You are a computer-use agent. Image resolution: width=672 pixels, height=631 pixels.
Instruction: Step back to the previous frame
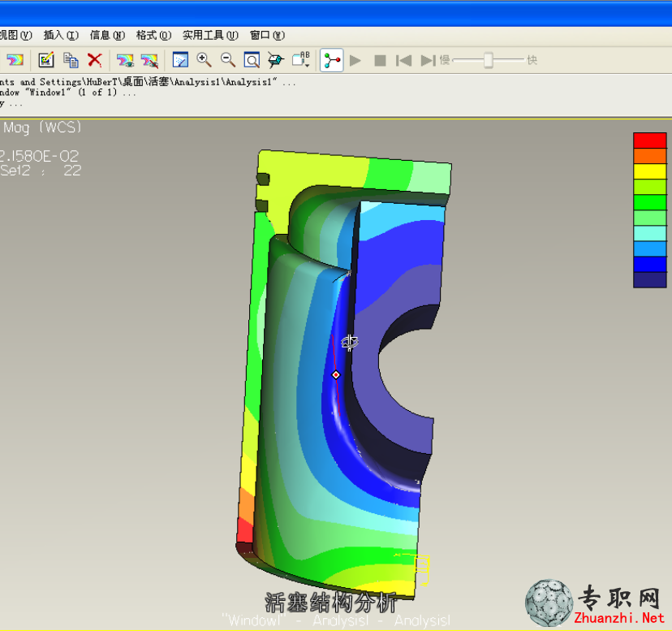(x=403, y=60)
